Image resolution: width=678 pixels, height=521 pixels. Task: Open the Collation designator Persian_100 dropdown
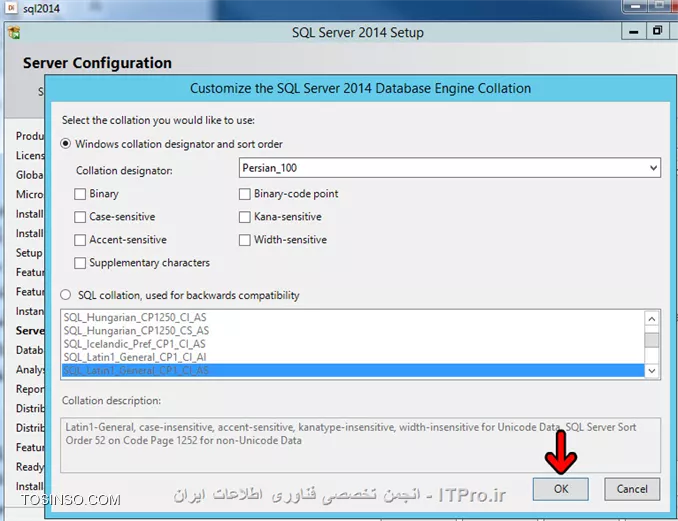coord(450,168)
